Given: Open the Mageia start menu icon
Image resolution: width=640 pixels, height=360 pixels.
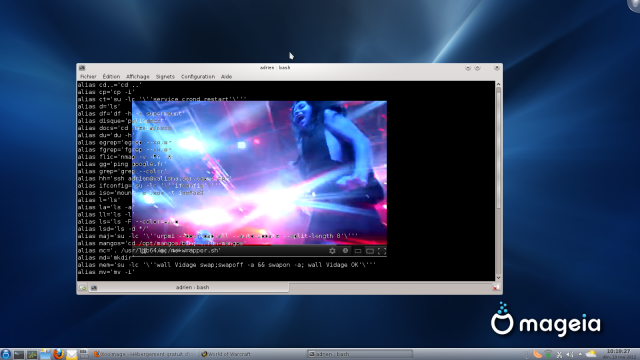Looking at the screenshot, I should point(6,354).
